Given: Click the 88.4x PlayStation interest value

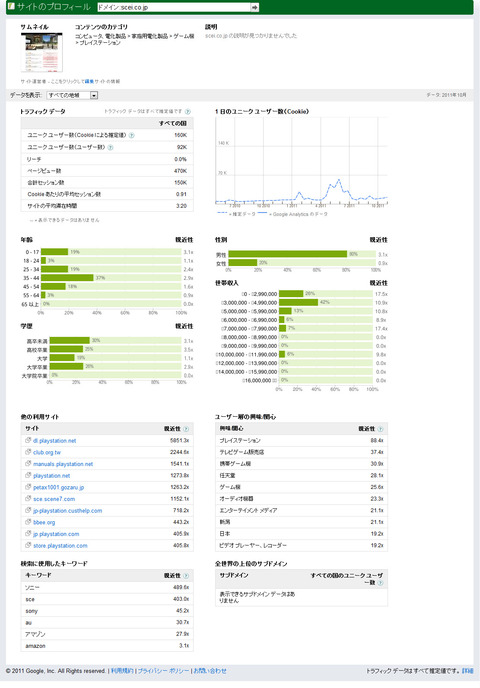Looking at the screenshot, I should click(x=377, y=441).
